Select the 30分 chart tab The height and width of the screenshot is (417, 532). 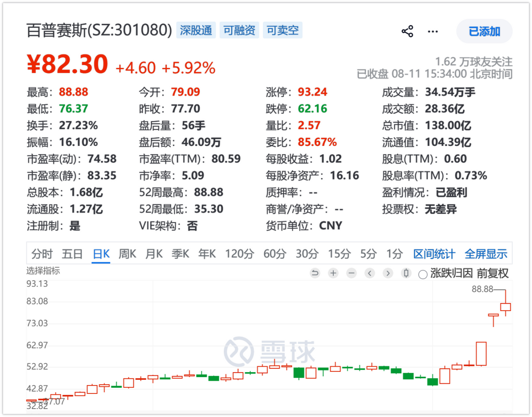[307, 254]
